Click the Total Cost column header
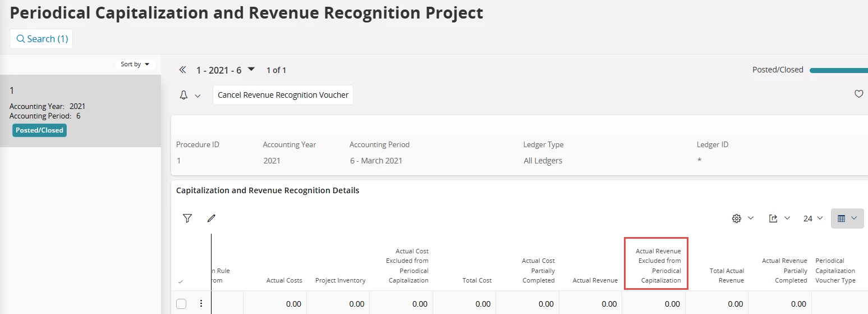868x314 pixels. click(x=477, y=280)
